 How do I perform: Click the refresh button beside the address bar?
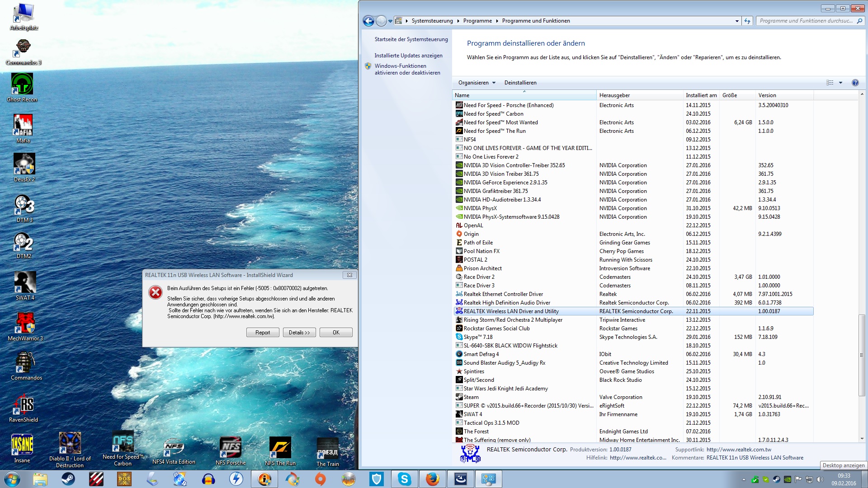(x=747, y=21)
